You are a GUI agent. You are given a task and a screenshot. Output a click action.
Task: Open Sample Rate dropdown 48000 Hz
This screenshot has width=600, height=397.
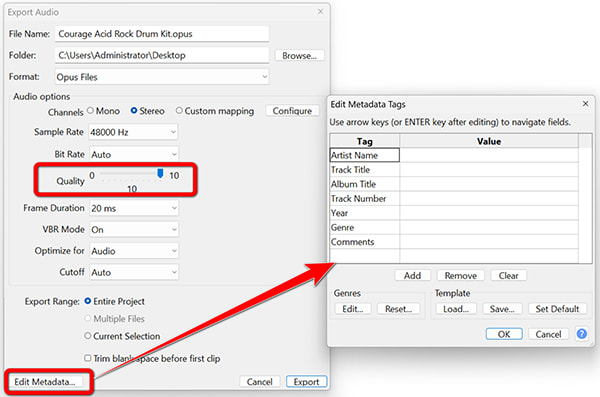pos(133,132)
